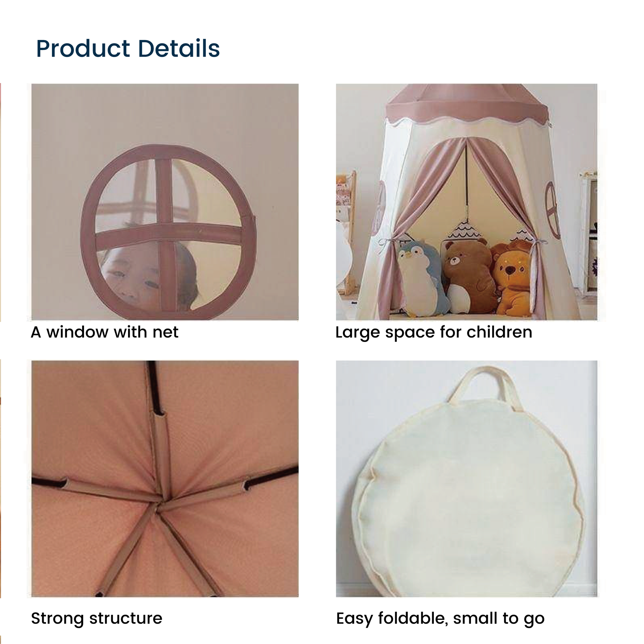Click the 'Strong structure' caption
The height and width of the screenshot is (644, 644).
(x=97, y=618)
